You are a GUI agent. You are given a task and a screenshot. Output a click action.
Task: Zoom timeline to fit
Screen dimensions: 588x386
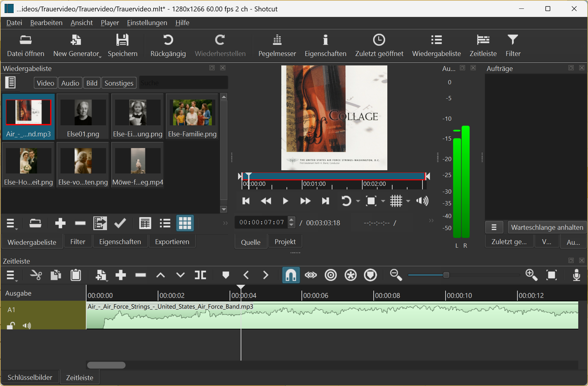coord(552,275)
